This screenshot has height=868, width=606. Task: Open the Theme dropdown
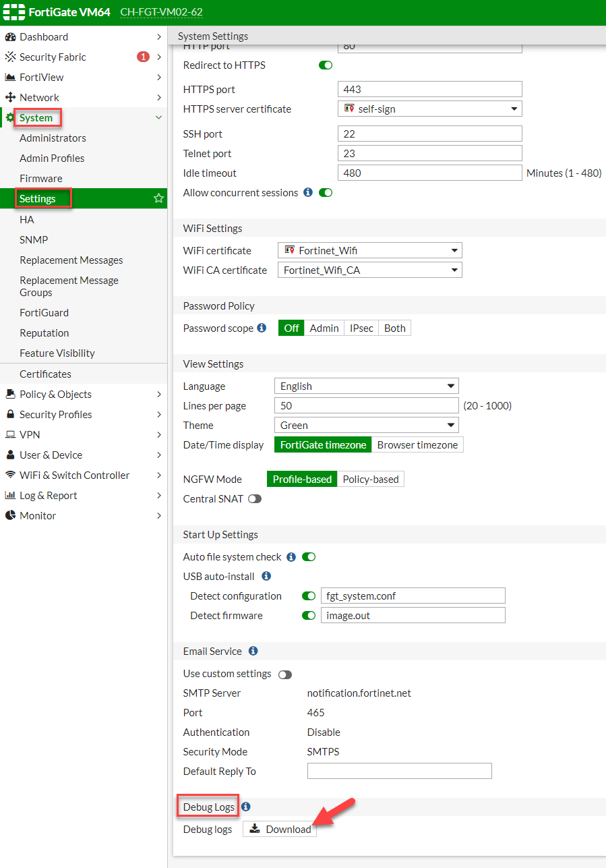pos(366,426)
